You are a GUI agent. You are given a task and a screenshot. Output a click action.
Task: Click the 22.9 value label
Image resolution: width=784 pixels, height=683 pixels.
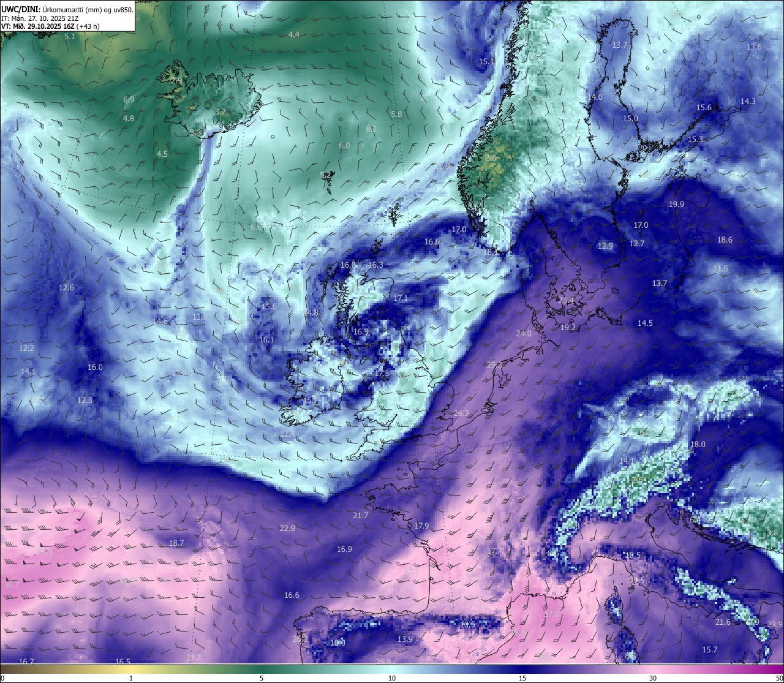pos(287,529)
